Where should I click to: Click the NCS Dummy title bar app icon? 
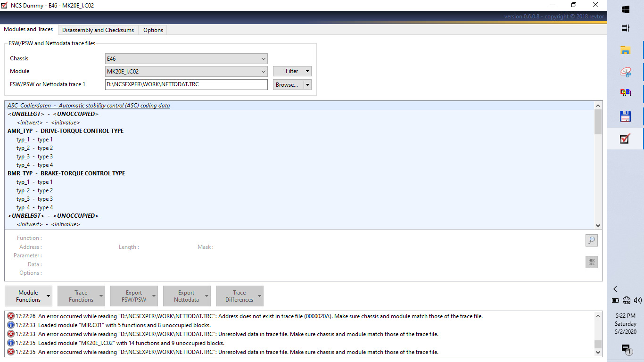click(4, 5)
